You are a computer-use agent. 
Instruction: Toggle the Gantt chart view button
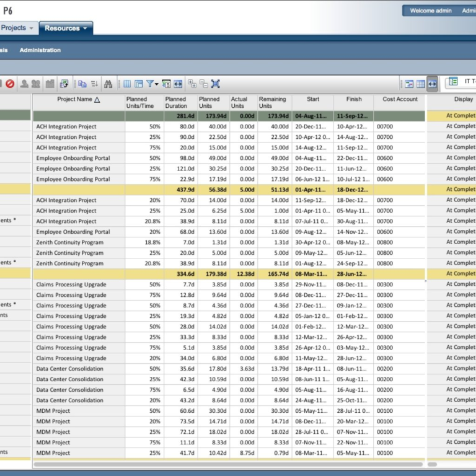pyautogui.click(x=409, y=84)
